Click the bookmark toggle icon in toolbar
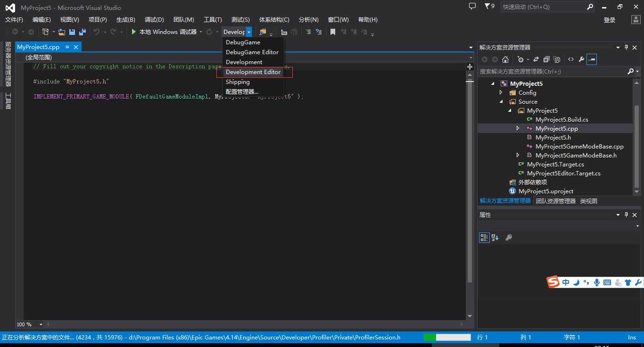The width and height of the screenshot is (644, 347). point(332,32)
